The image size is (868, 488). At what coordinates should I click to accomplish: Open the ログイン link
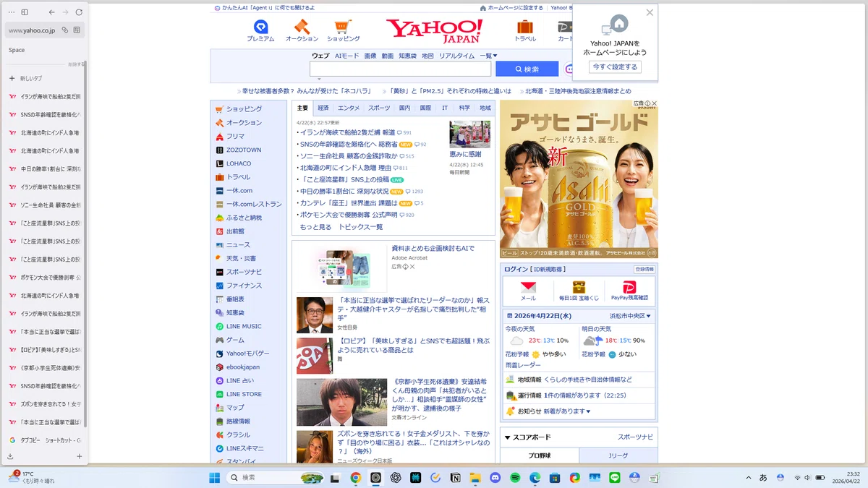(516, 269)
